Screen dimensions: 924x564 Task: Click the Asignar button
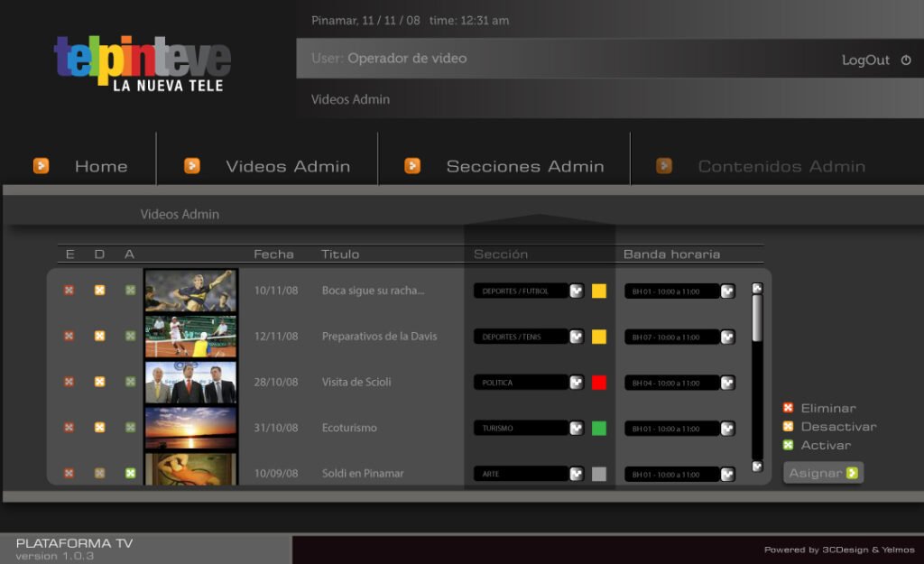[823, 473]
